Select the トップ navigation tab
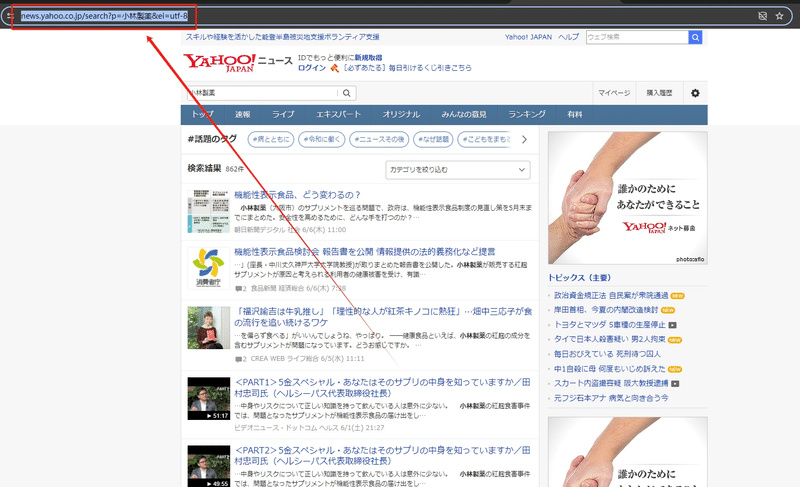 point(202,115)
